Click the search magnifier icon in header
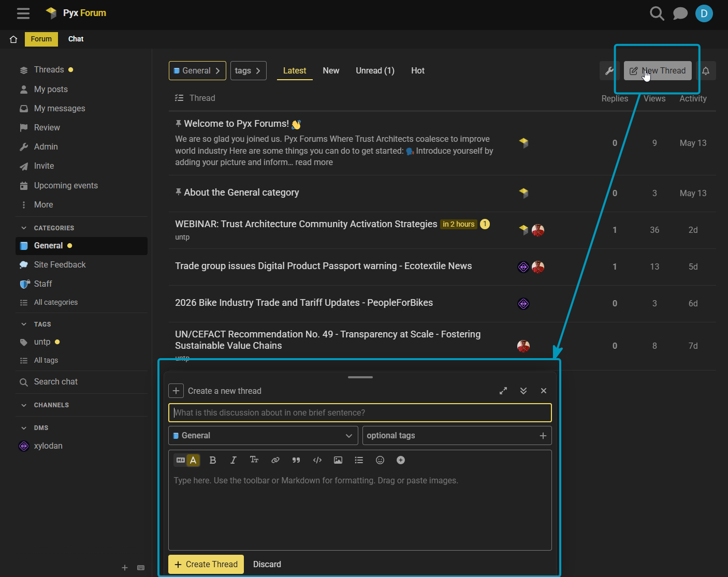 [x=657, y=13]
